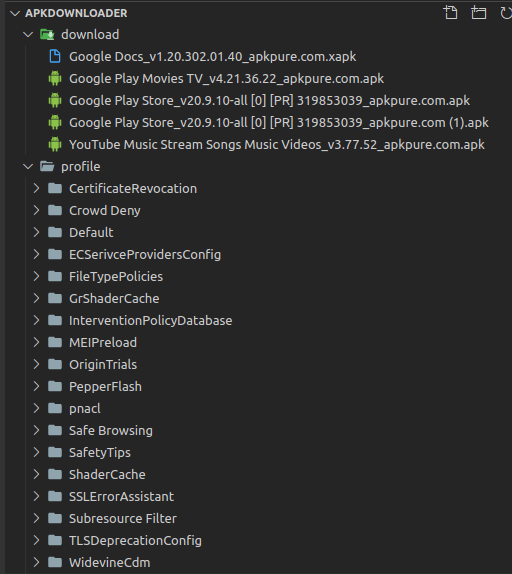
Task: Open Google Play Movies TV_v4.21.36.22 apk file name
Action: coord(227,79)
